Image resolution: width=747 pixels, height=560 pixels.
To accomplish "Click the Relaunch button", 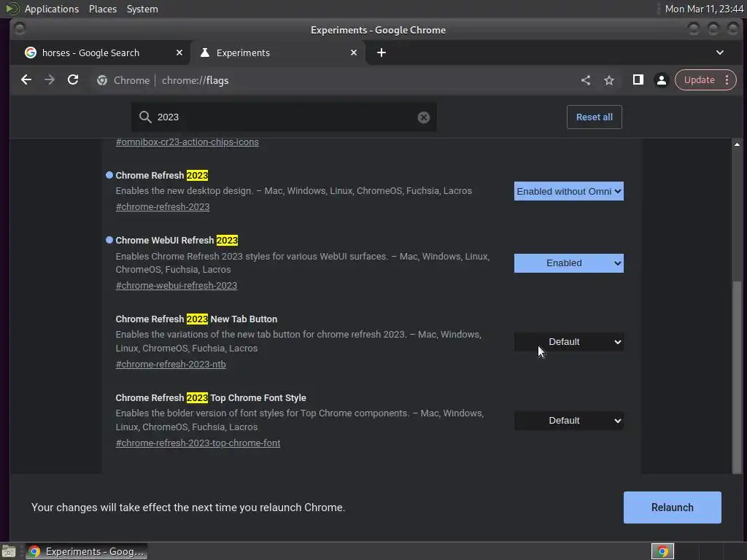I will click(x=672, y=507).
